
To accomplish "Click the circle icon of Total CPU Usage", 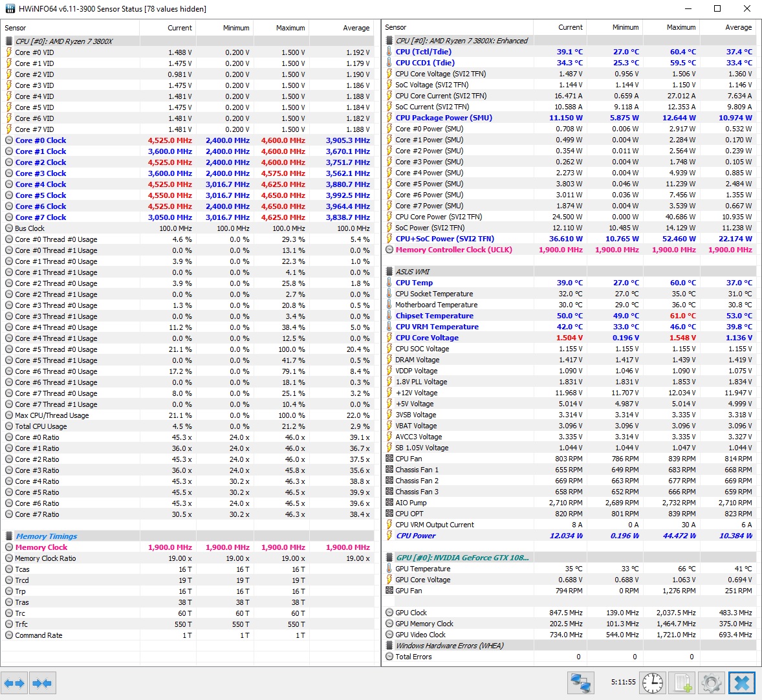I will tap(9, 426).
